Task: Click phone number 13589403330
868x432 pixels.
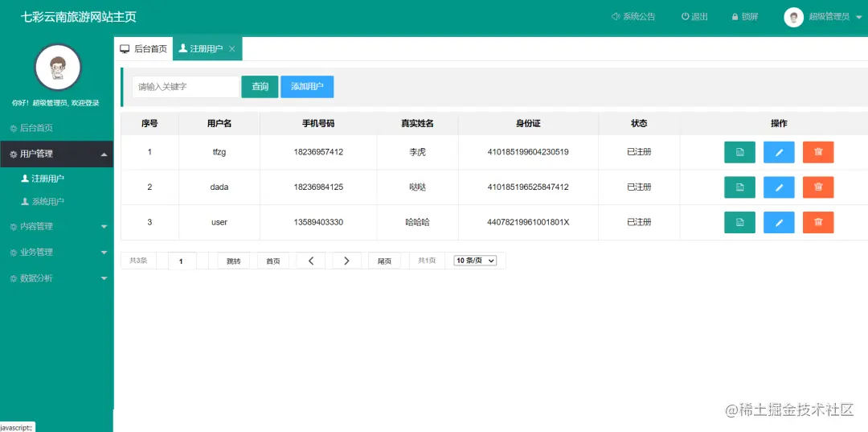Action: (x=318, y=222)
